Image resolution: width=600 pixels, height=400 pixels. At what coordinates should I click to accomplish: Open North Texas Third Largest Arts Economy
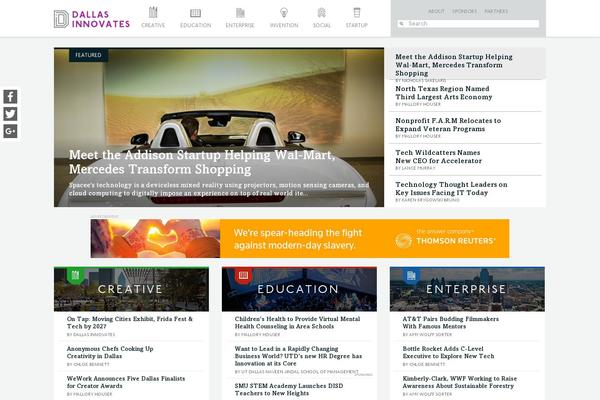[444, 93]
